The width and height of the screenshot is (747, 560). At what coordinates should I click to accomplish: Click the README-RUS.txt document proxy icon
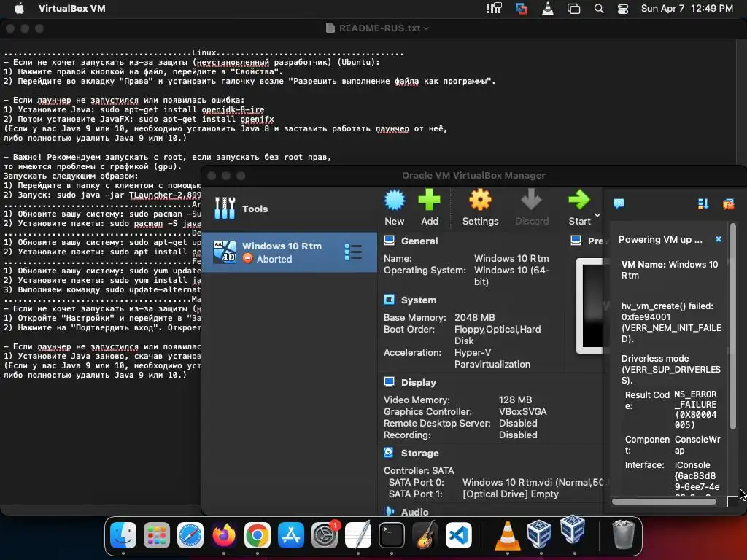(x=330, y=28)
